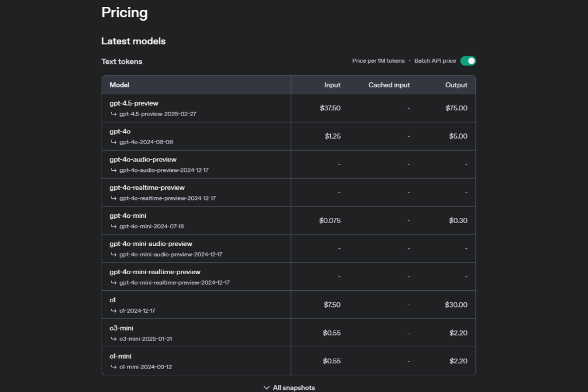
Task: Click the snapshot arrow icon beside gpt-4o-mini-2024-07-18
Action: (x=113, y=226)
